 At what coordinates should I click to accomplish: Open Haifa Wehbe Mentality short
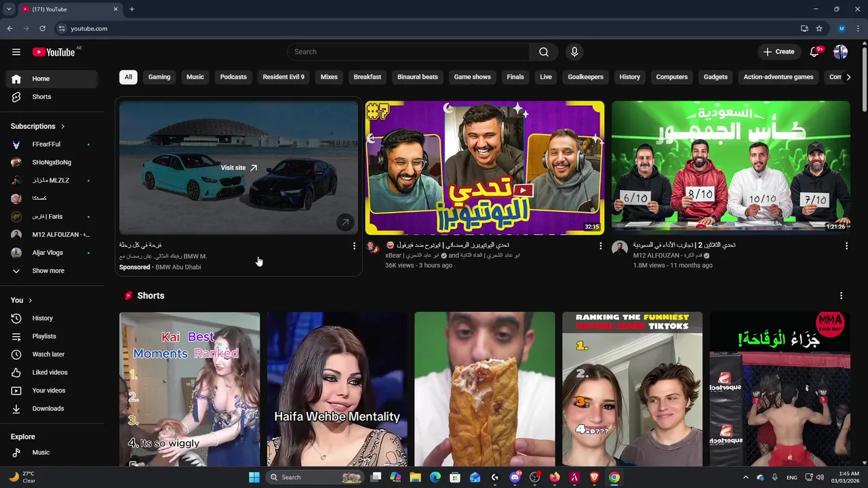pyautogui.click(x=337, y=389)
